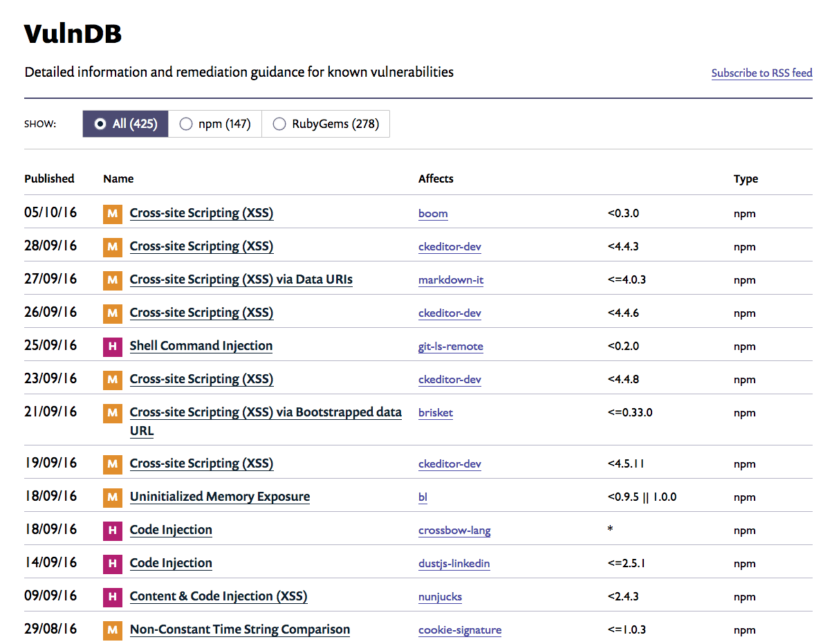
Task: Click the H badge on the nunjucks row
Action: pyautogui.click(x=113, y=597)
